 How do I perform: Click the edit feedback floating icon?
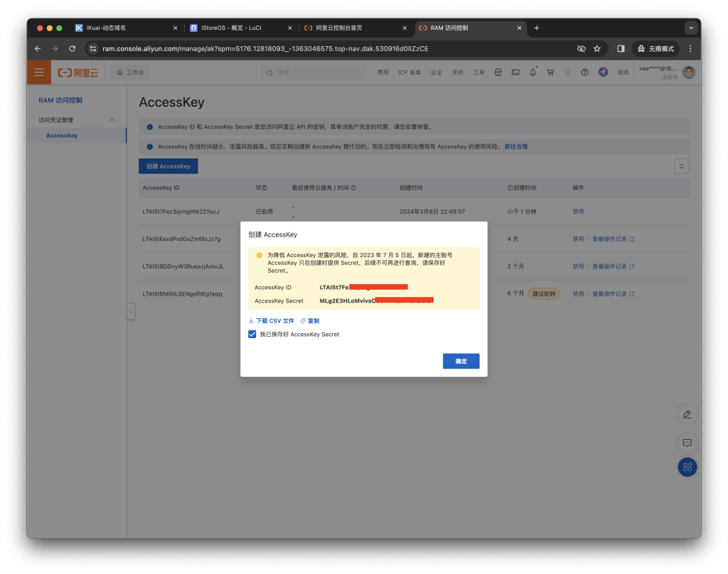687,414
